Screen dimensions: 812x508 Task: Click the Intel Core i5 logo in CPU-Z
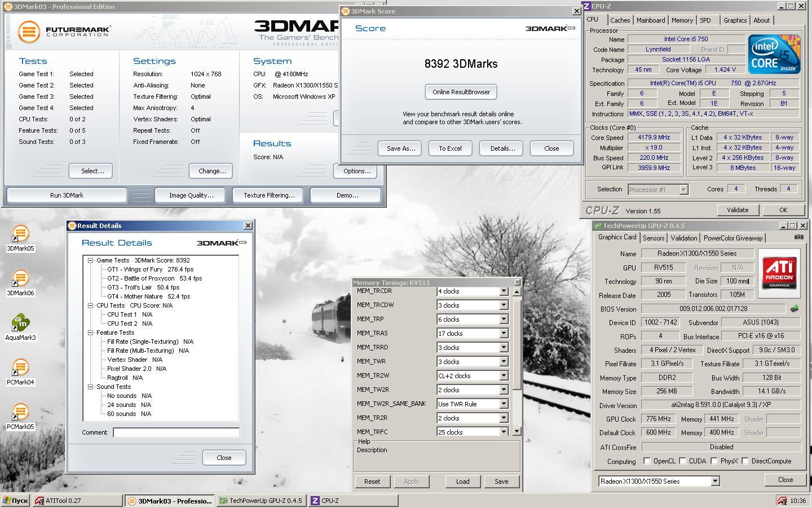774,54
